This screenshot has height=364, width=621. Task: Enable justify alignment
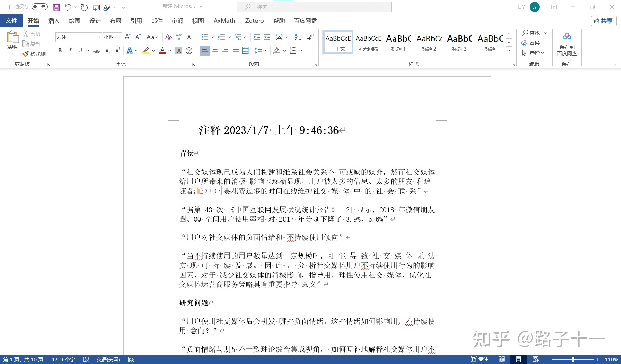[236, 51]
